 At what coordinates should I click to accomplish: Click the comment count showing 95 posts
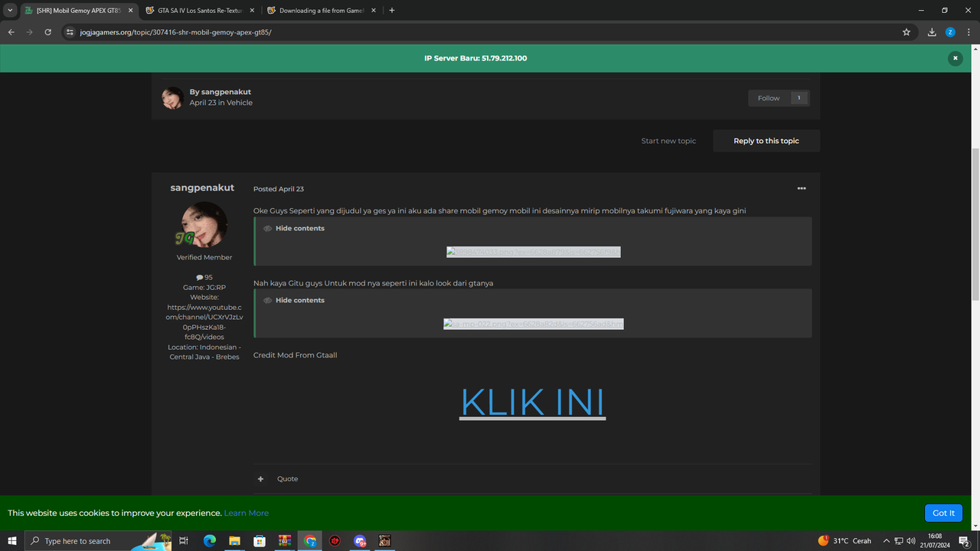(204, 278)
